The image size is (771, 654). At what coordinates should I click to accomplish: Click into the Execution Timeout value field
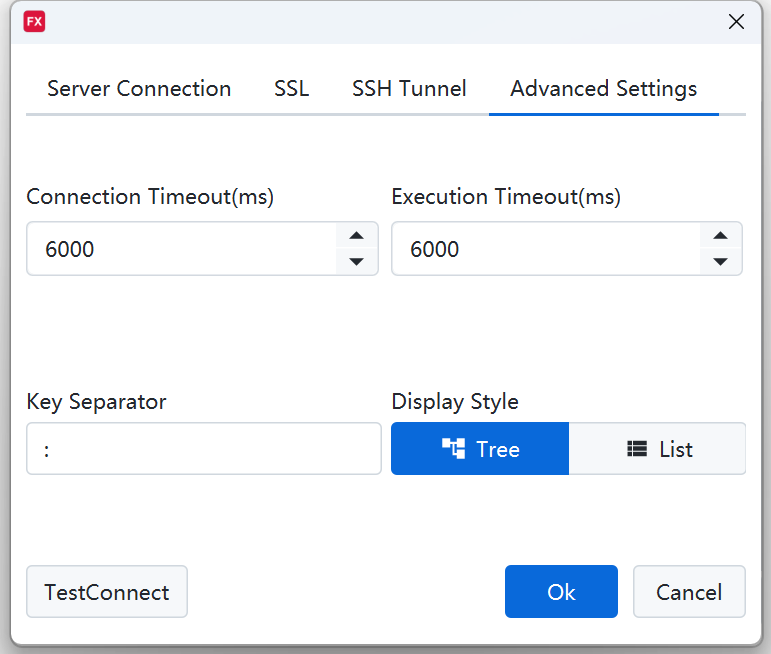(x=545, y=249)
